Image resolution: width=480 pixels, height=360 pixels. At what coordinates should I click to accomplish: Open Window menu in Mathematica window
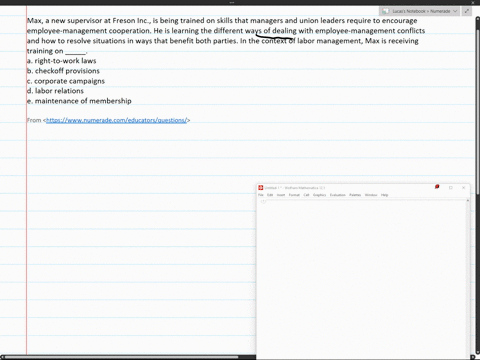[x=371, y=195]
